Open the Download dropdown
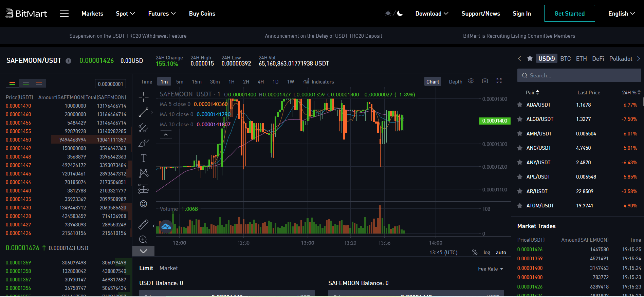Viewport: 644px width, 297px height. (432, 14)
